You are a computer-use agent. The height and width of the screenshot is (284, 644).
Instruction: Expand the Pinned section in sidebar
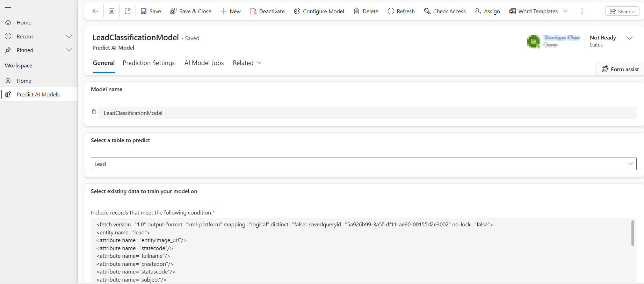point(69,50)
